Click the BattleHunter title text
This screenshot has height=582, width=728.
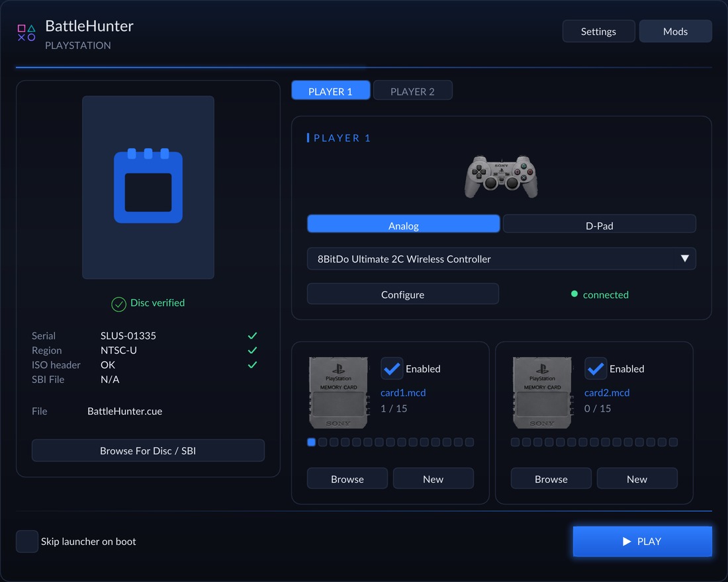point(89,26)
